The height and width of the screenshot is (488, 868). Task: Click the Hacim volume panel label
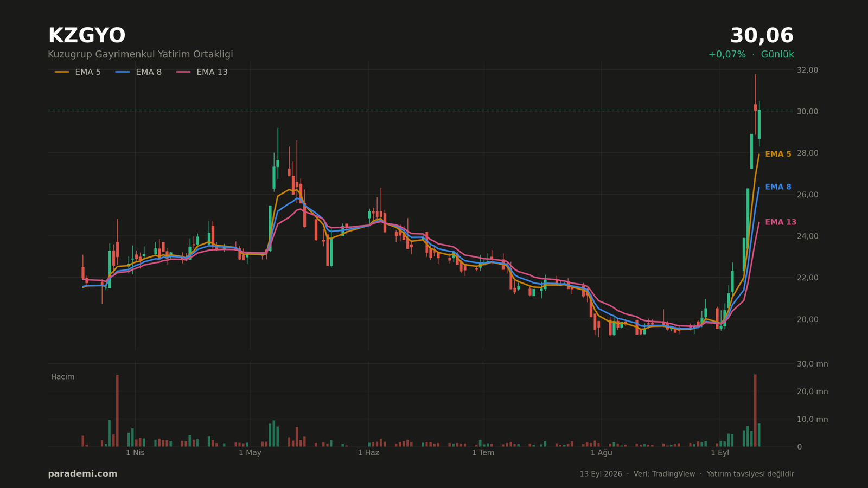[x=62, y=377]
